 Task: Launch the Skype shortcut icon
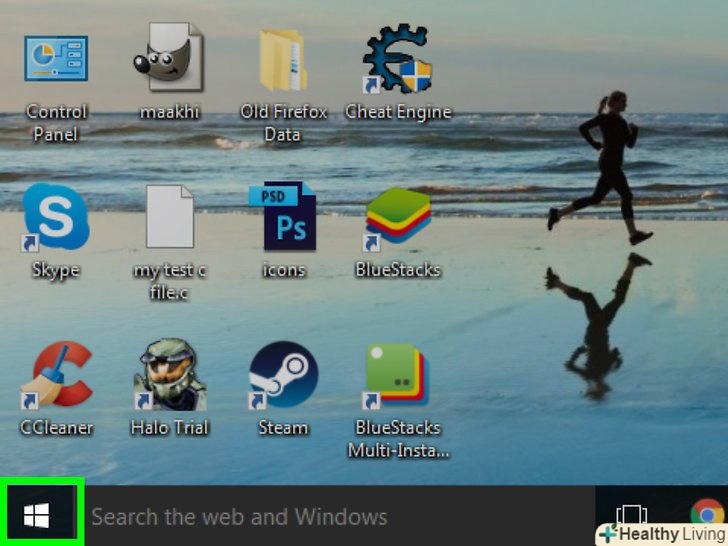[56, 217]
